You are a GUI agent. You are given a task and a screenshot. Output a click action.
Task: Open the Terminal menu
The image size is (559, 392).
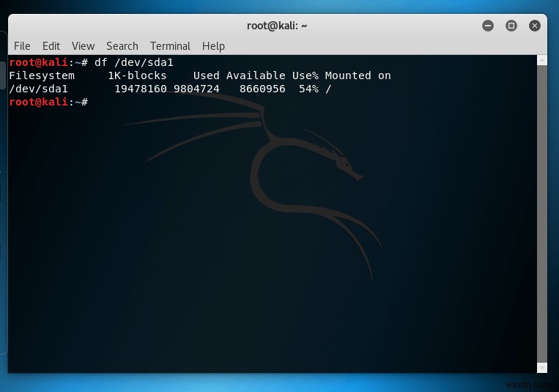(x=170, y=46)
